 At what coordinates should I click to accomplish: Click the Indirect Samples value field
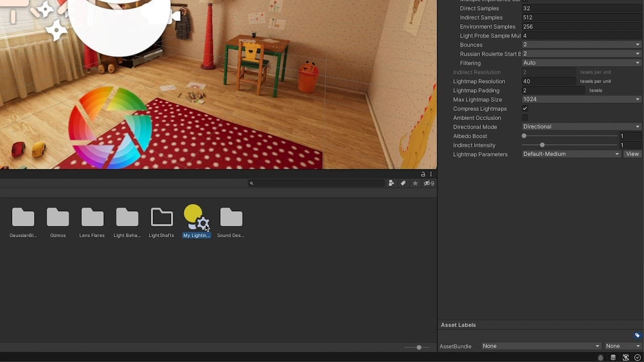pos(582,18)
